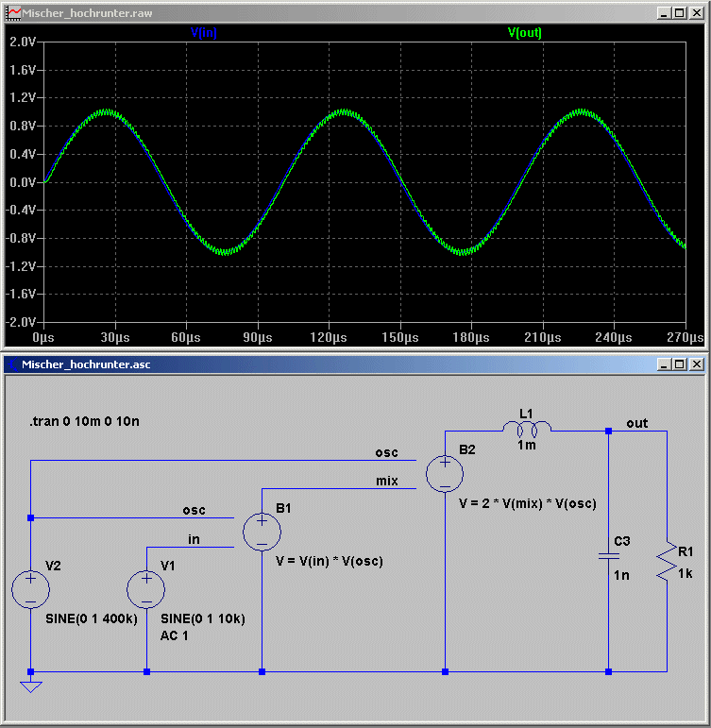Click the 1m value of inductor L1
The image size is (711, 728).
point(527,446)
